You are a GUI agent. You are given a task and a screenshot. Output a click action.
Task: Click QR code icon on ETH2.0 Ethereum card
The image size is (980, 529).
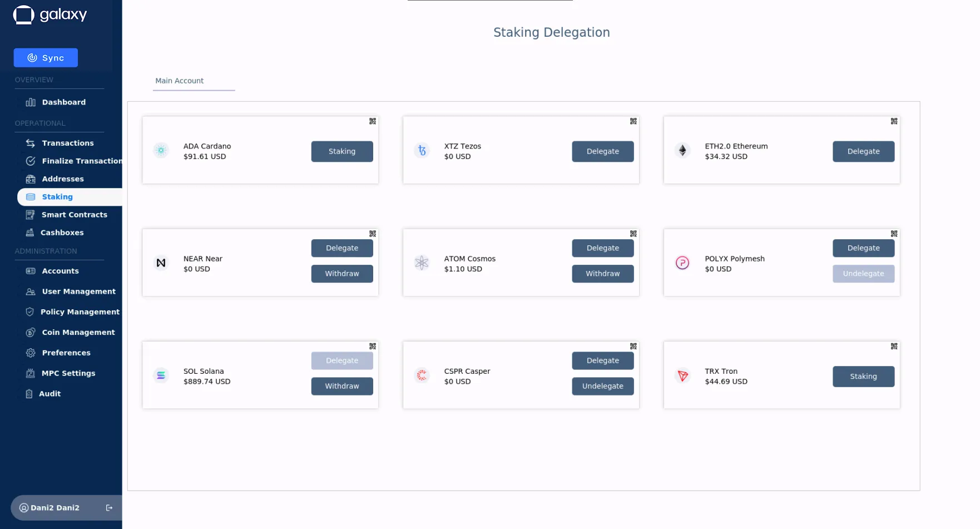coord(894,121)
